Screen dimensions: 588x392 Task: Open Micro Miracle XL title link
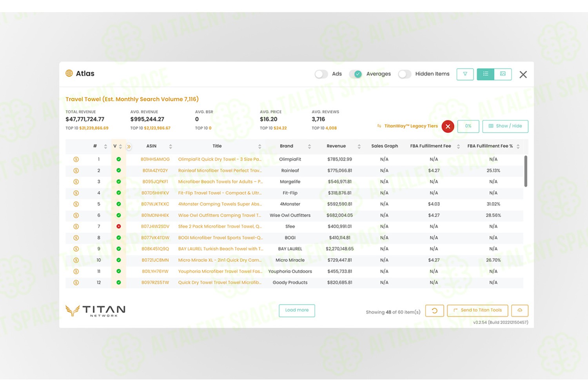tap(220, 260)
